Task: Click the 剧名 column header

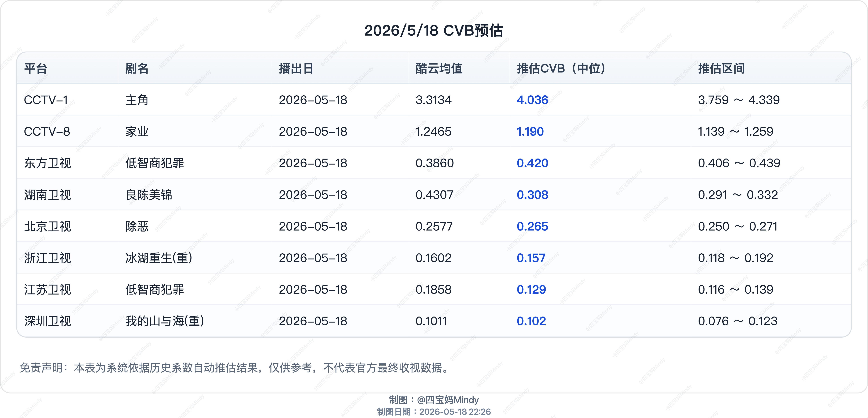Action: [x=137, y=68]
